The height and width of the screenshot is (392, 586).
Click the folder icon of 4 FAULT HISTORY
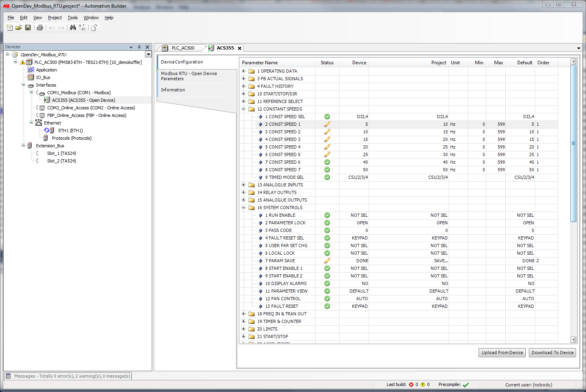pyautogui.click(x=252, y=86)
